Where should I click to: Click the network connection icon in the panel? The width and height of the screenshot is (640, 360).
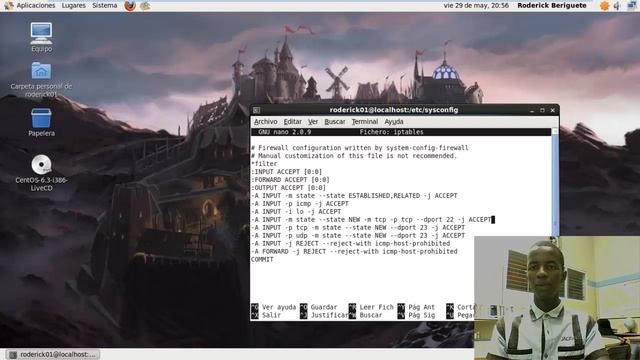click(x=632, y=6)
